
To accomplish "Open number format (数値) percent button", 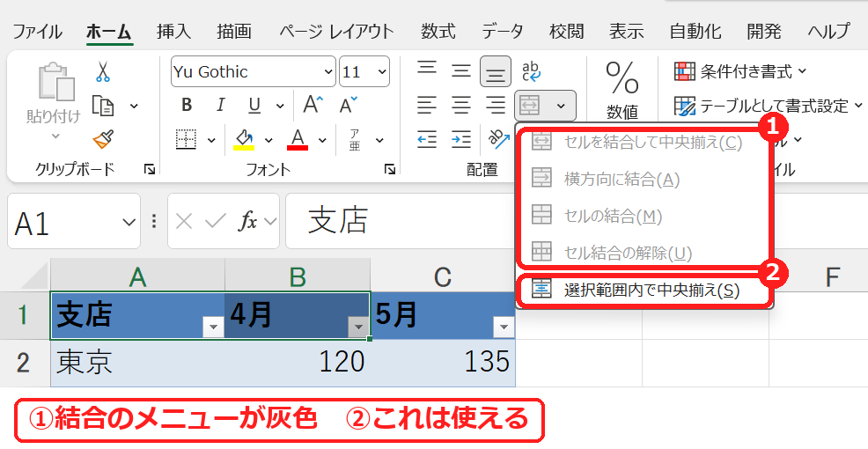I will tap(622, 90).
